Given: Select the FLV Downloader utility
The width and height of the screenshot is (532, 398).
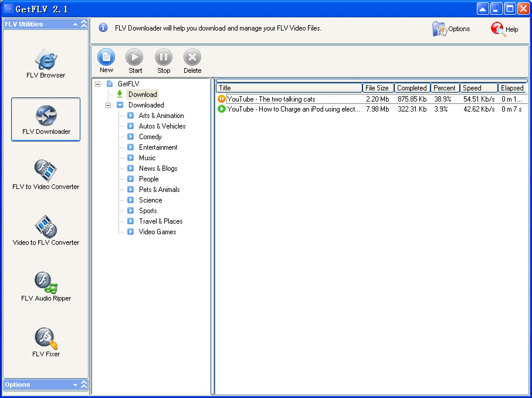Looking at the screenshot, I should point(46,119).
